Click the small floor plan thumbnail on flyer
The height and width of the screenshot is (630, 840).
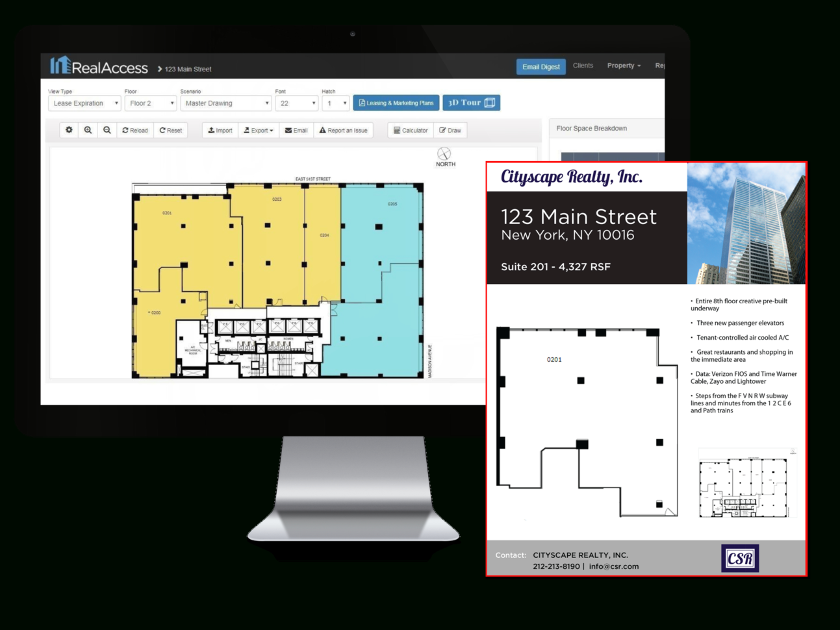(746, 484)
